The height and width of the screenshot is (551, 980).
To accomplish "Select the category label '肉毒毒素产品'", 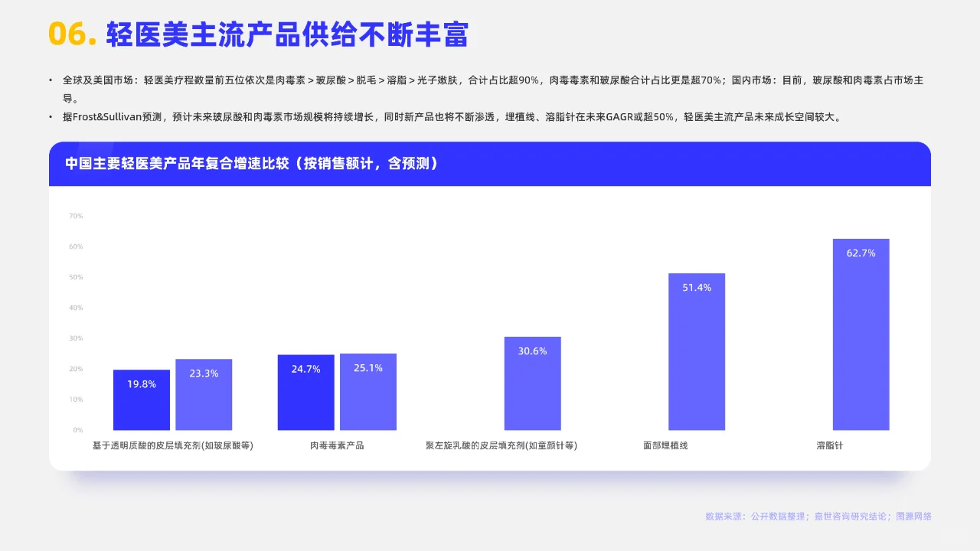I will tap(336, 445).
